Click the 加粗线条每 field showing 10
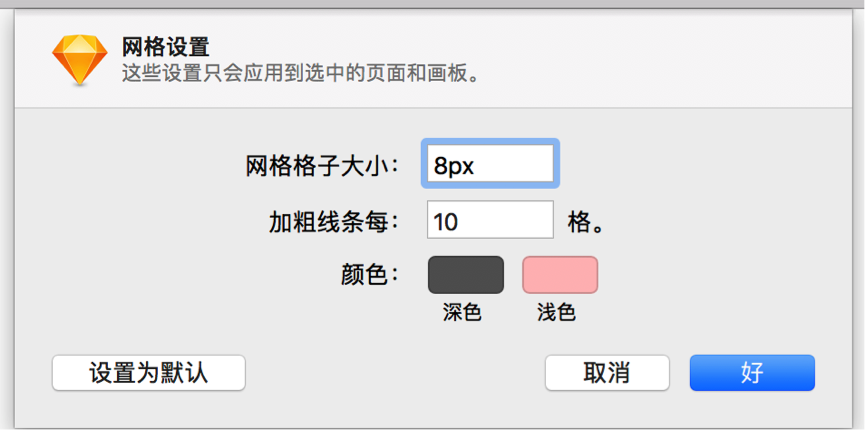This screenshot has width=865, height=430. pyautogui.click(x=490, y=220)
